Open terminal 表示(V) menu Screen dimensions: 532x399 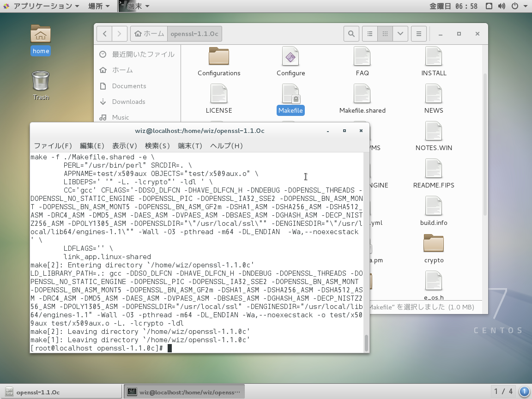(x=125, y=146)
